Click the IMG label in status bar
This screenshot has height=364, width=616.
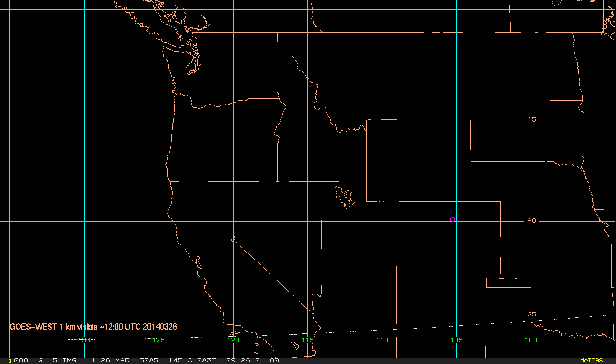pos(70,360)
